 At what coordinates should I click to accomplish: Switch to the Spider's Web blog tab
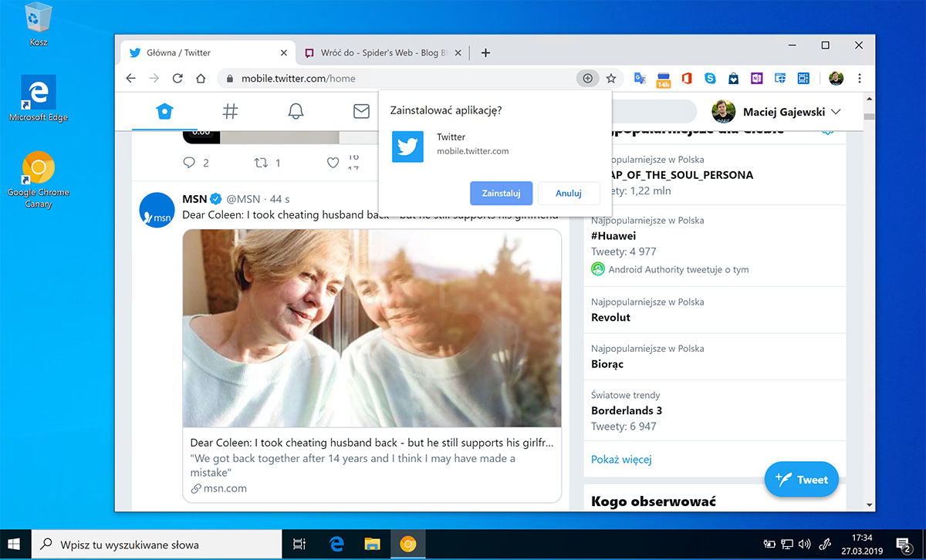click(x=383, y=52)
